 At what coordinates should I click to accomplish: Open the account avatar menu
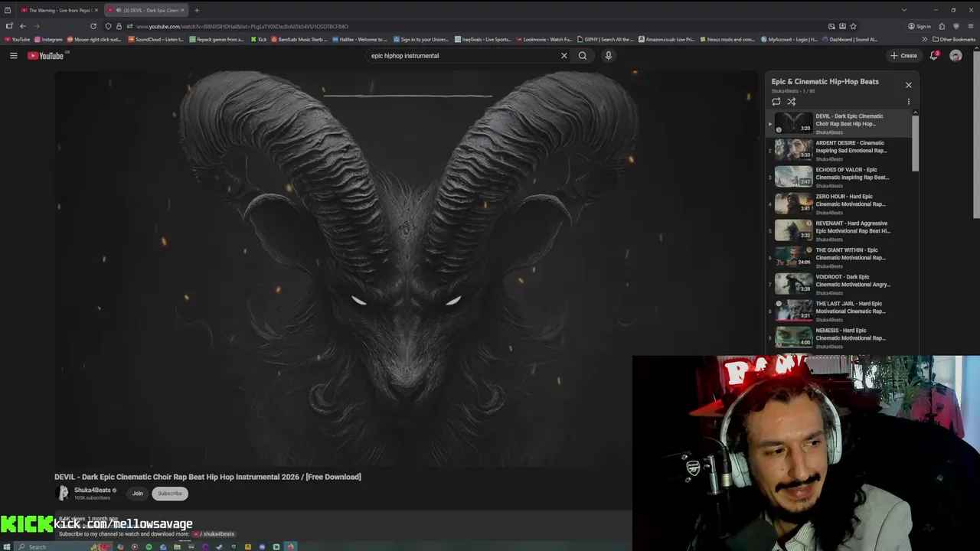pyautogui.click(x=955, y=56)
